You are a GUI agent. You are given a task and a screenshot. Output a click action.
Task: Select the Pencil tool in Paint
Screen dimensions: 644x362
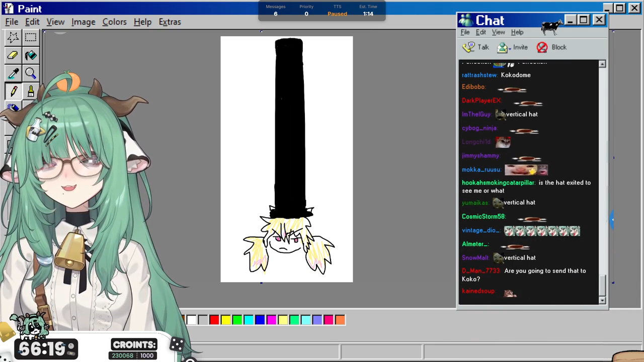(x=13, y=92)
